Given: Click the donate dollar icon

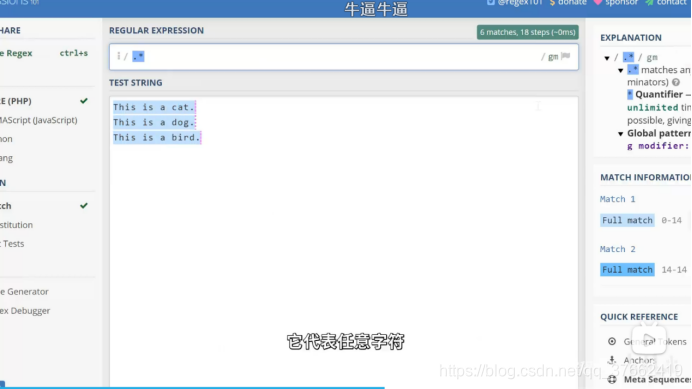Looking at the screenshot, I should tap(552, 3).
